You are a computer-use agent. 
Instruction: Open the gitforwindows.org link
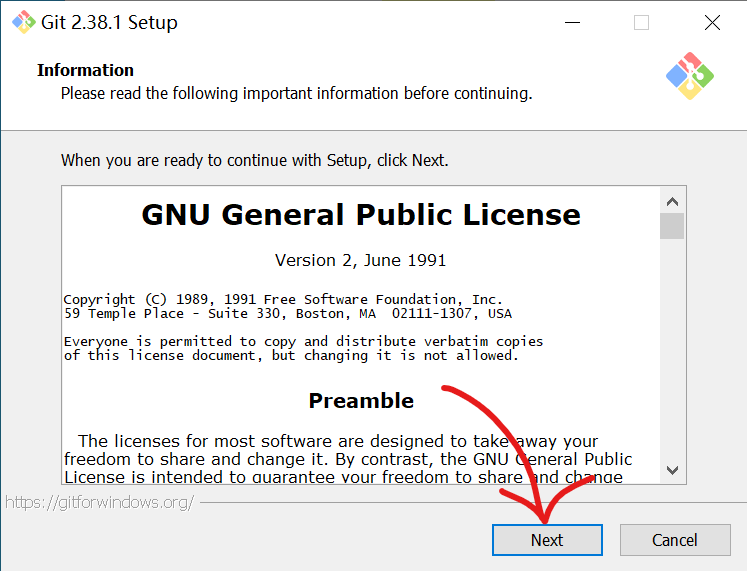(x=99, y=502)
